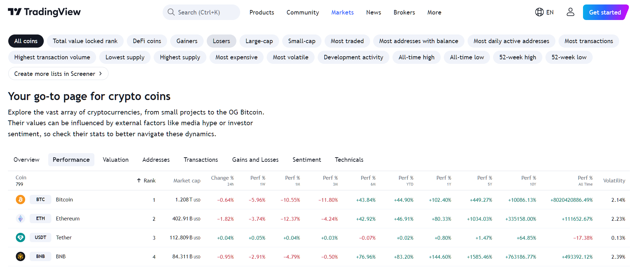Select Total value locked rank filter
The image size is (644, 268).
coord(85,41)
